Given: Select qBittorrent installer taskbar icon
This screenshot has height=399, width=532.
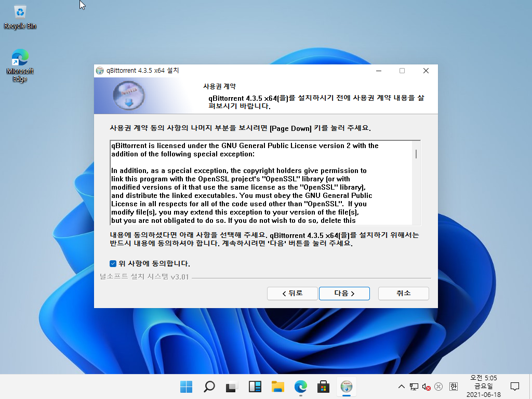Looking at the screenshot, I should (x=347, y=387).
